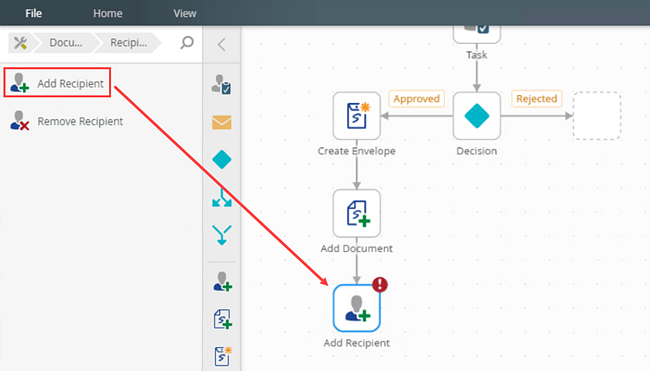This screenshot has height=371, width=650.
Task: Collapse the toolbox with the chevron arrow
Action: tap(221, 44)
